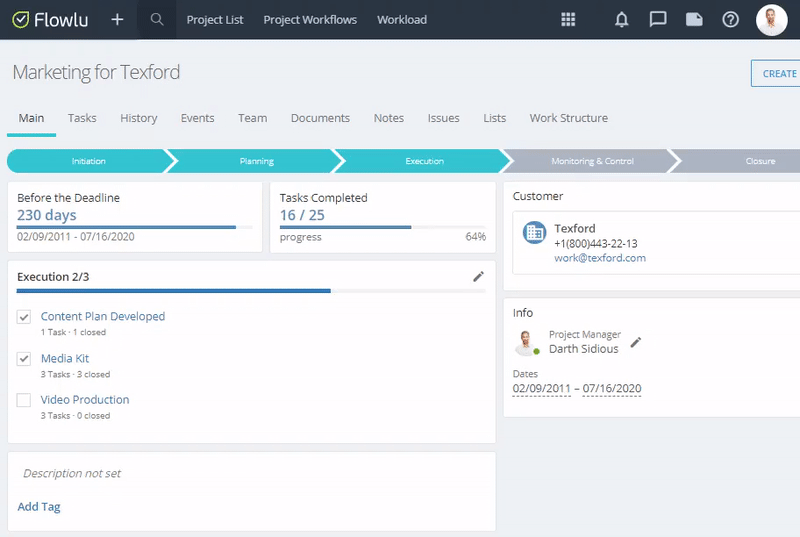Click the help question mark icon
This screenshot has height=537, width=800.
[731, 19]
